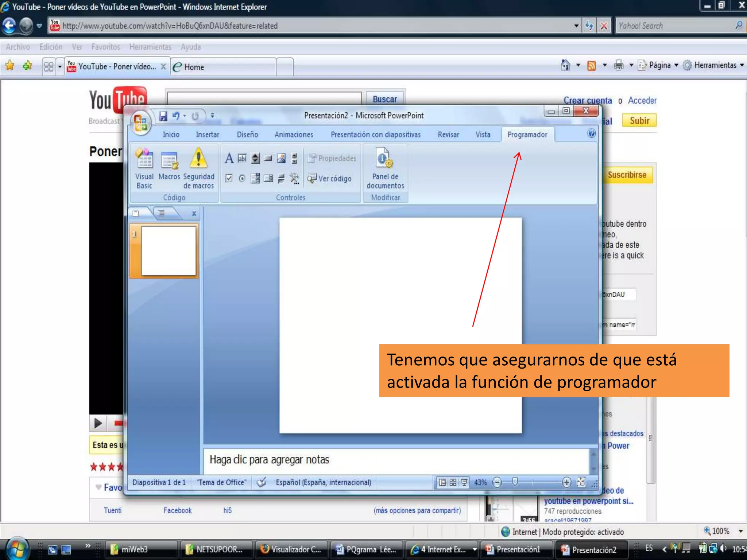
Task: Select slide 1 thumbnail in panel
Action: 169,251
